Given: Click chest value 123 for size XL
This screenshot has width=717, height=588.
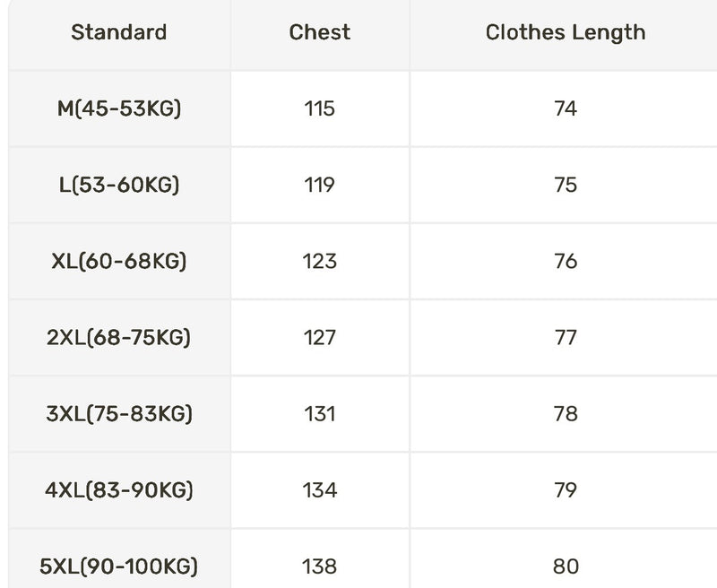Looking at the screenshot, I should (x=319, y=261).
